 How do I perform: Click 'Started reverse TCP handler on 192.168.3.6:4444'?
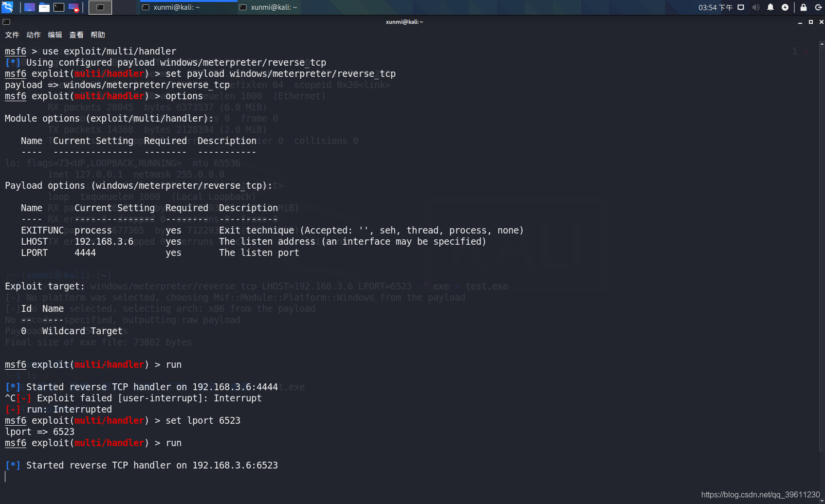(x=152, y=387)
